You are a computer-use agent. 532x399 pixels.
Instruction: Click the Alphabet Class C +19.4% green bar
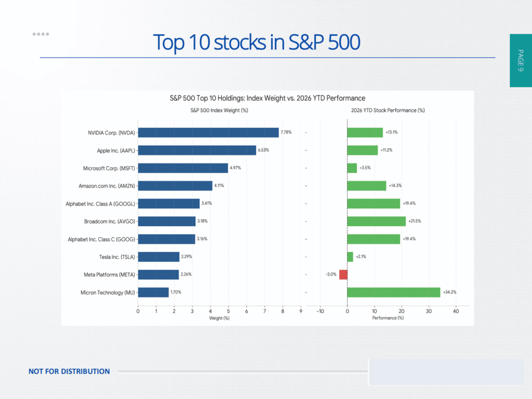pos(374,239)
